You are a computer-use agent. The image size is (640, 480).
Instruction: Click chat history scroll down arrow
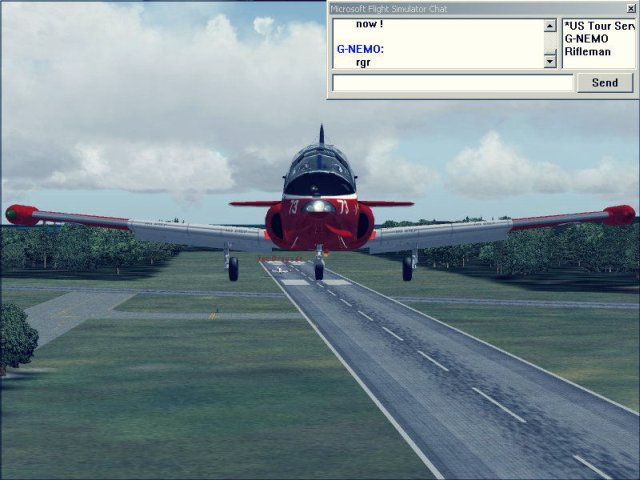(550, 61)
